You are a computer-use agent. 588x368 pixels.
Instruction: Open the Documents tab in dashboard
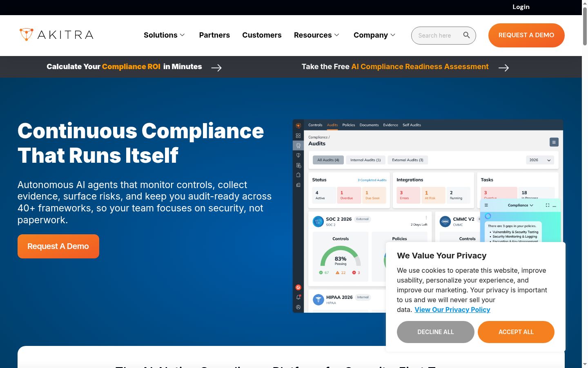369,125
